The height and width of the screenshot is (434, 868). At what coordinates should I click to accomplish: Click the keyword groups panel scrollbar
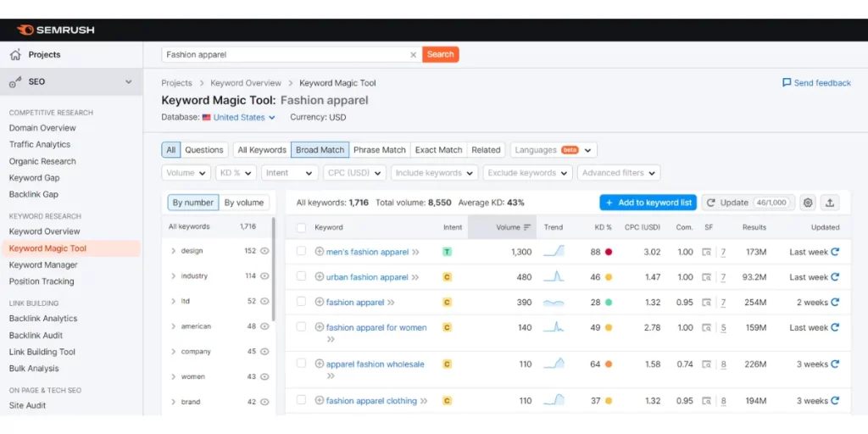[x=274, y=269]
